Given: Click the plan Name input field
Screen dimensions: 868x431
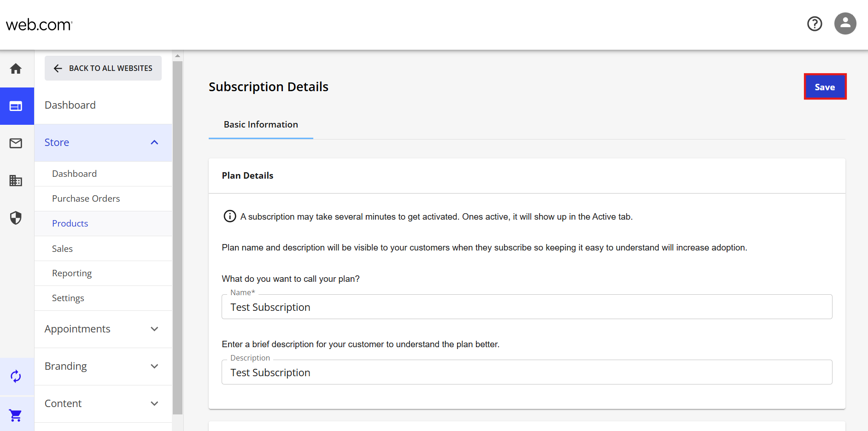Looking at the screenshot, I should [x=527, y=307].
